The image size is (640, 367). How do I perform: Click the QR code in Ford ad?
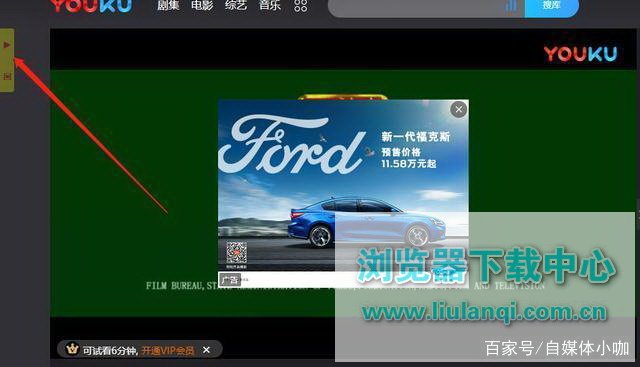237,253
